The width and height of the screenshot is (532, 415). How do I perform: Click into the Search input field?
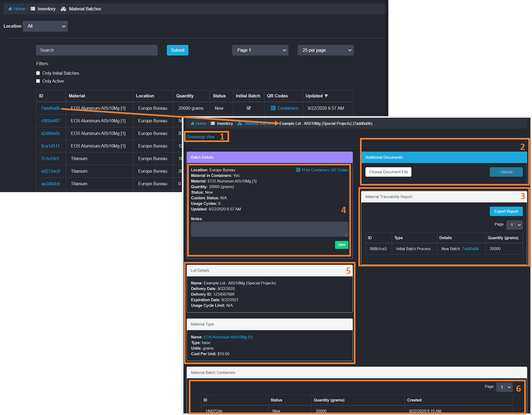coord(97,50)
